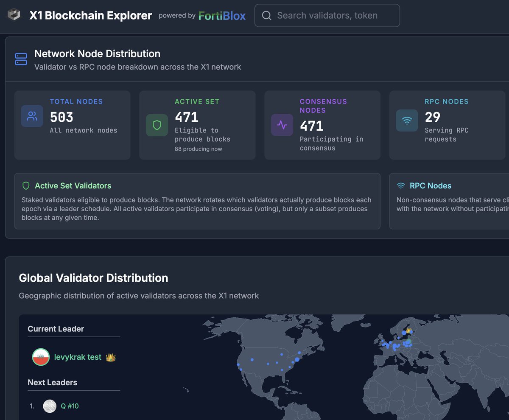Click the crown icon beside levykrak test
Viewport: 509px width, 420px height.
coord(111,357)
